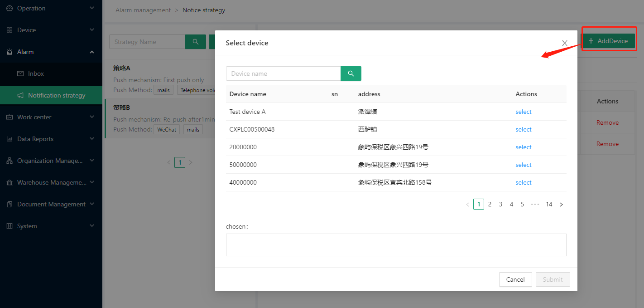Click the strategy name search magnifier button
Screen dimensions: 644x308
(196, 42)
